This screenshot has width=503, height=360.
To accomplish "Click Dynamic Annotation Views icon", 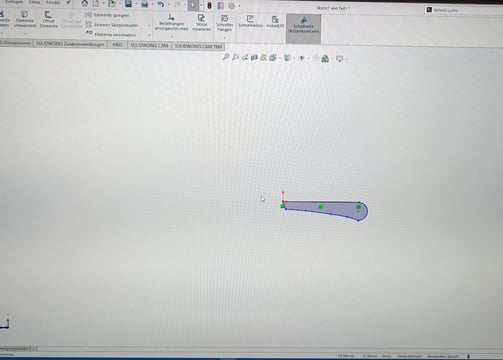I will point(264,58).
